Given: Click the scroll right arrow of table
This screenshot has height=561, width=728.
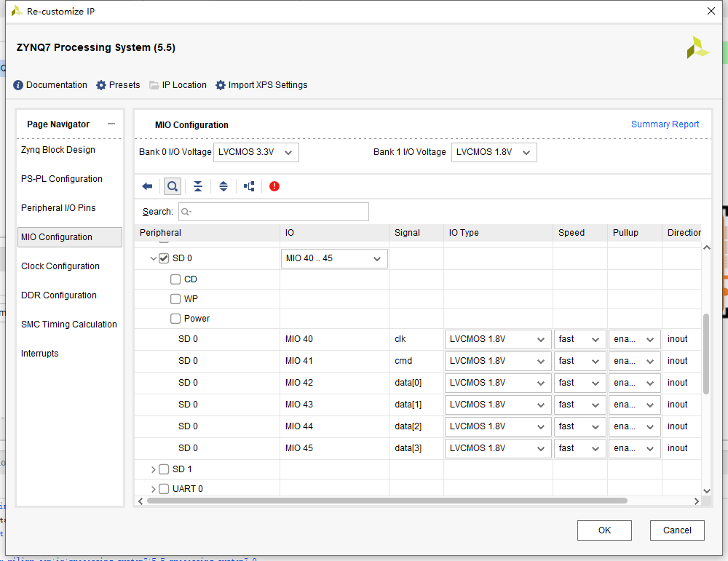Looking at the screenshot, I should click(x=697, y=501).
